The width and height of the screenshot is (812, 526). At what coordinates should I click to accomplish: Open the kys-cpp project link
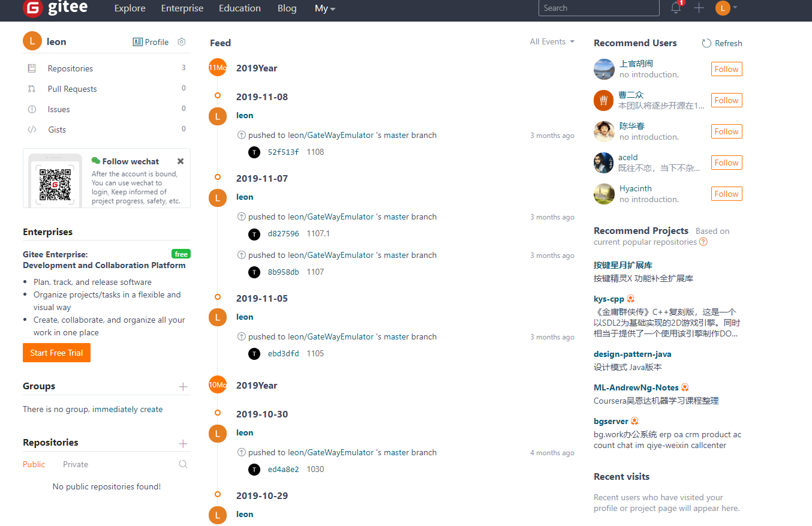609,299
